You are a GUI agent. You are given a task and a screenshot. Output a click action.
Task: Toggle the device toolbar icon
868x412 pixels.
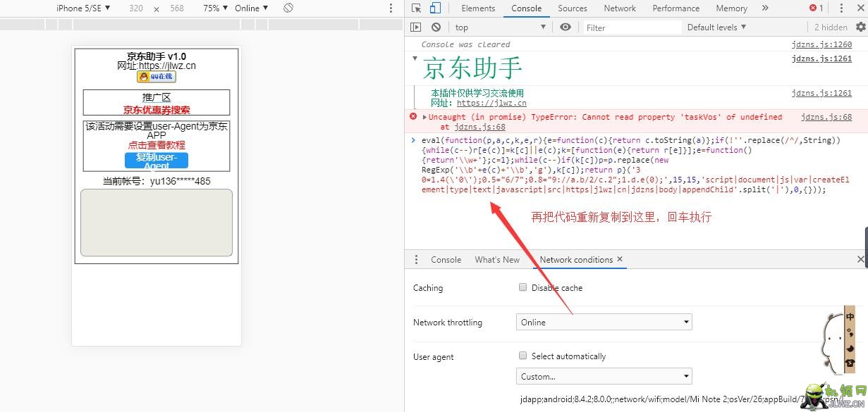[x=435, y=8]
